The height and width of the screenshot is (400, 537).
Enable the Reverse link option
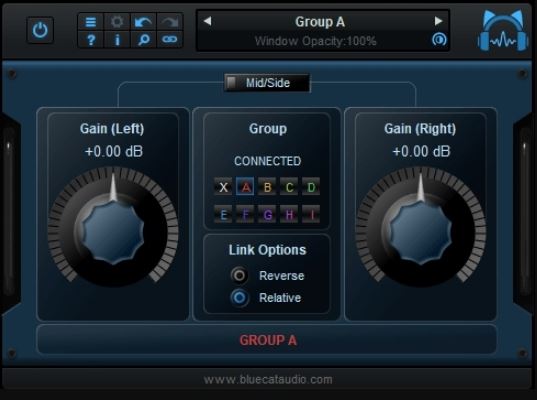pos(239,275)
